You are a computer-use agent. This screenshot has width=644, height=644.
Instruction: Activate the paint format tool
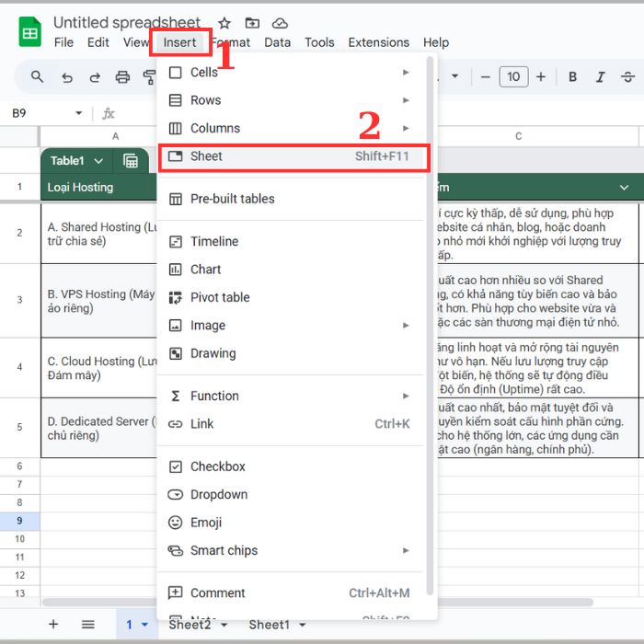pos(149,76)
